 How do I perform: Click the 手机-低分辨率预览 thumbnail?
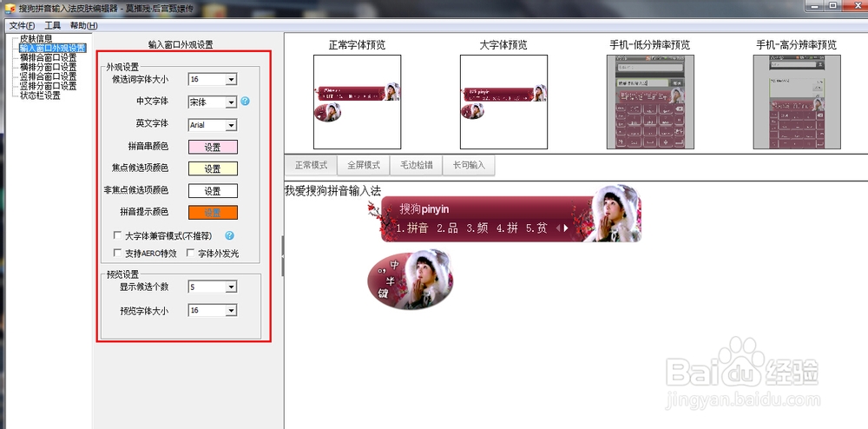point(650,102)
